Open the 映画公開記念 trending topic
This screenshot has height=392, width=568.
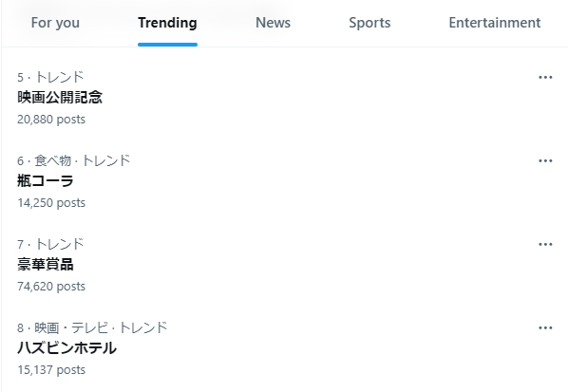click(x=60, y=98)
